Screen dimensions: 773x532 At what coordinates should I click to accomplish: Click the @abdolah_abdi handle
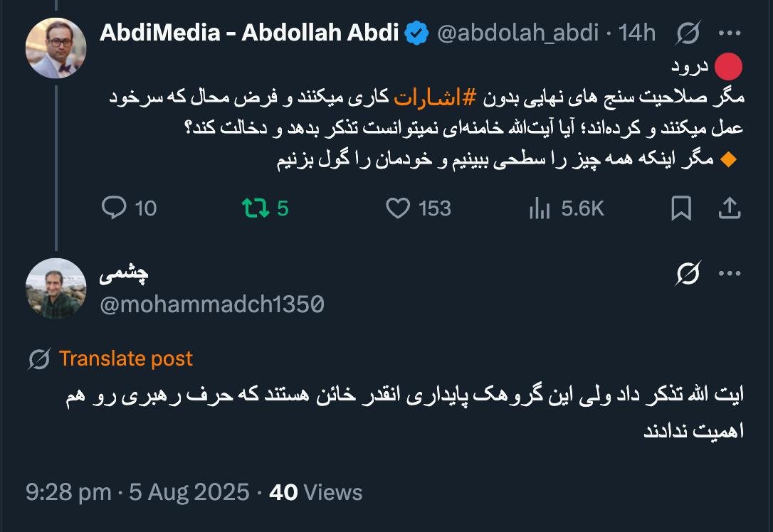(517, 33)
